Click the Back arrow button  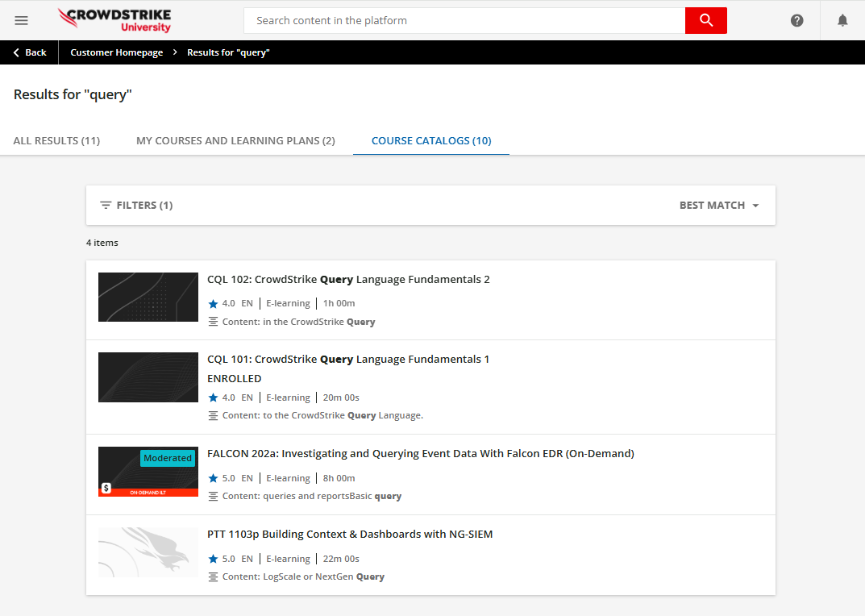click(29, 52)
